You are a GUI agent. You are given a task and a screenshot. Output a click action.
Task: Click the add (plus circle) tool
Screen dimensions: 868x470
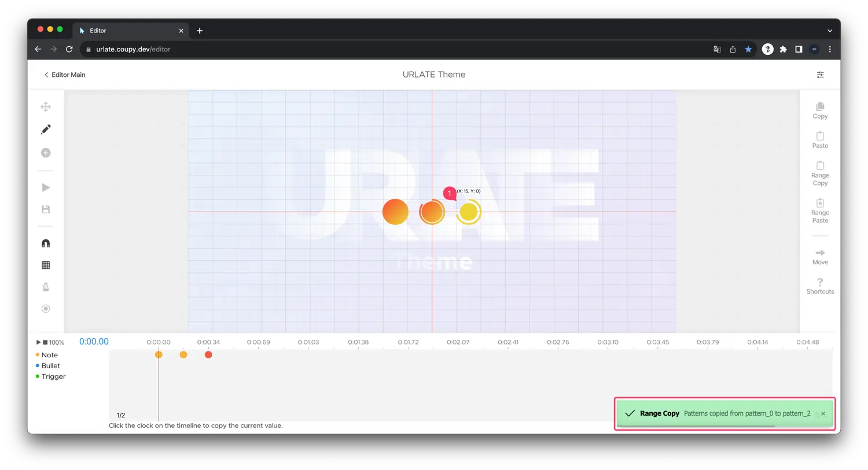(46, 153)
